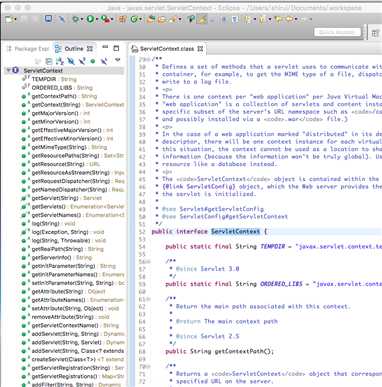The width and height of the screenshot is (382, 387).
Task: Collapse the comment fold at line 56
Action: tap(149, 261)
